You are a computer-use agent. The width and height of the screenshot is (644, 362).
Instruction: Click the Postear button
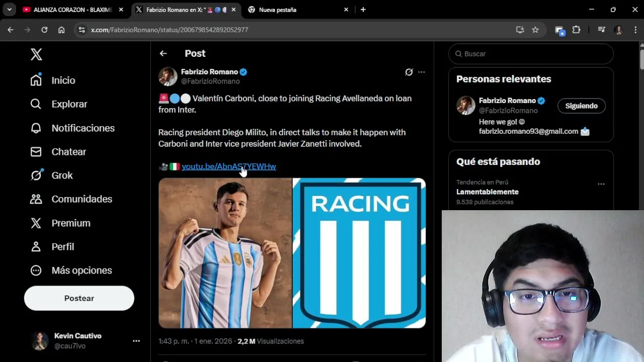point(79,298)
